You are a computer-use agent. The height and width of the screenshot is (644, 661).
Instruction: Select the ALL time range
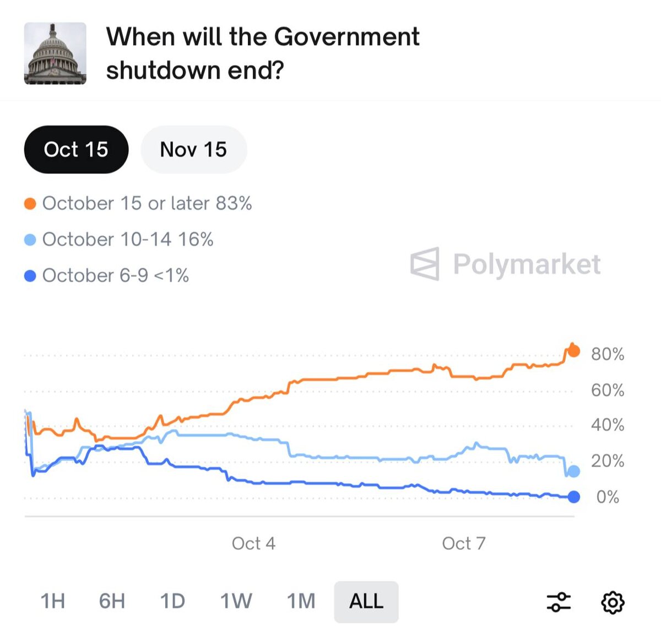pyautogui.click(x=366, y=601)
